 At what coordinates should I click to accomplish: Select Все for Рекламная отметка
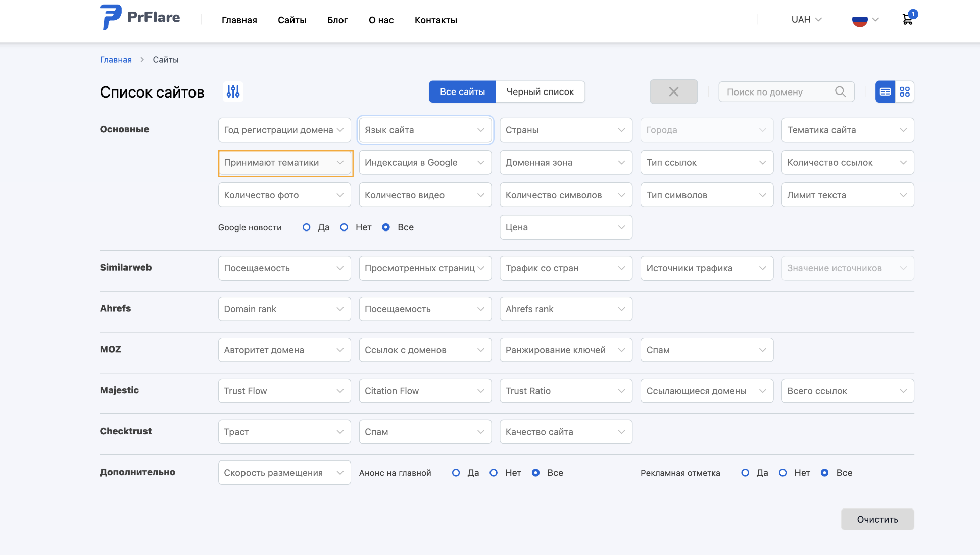[x=824, y=473]
